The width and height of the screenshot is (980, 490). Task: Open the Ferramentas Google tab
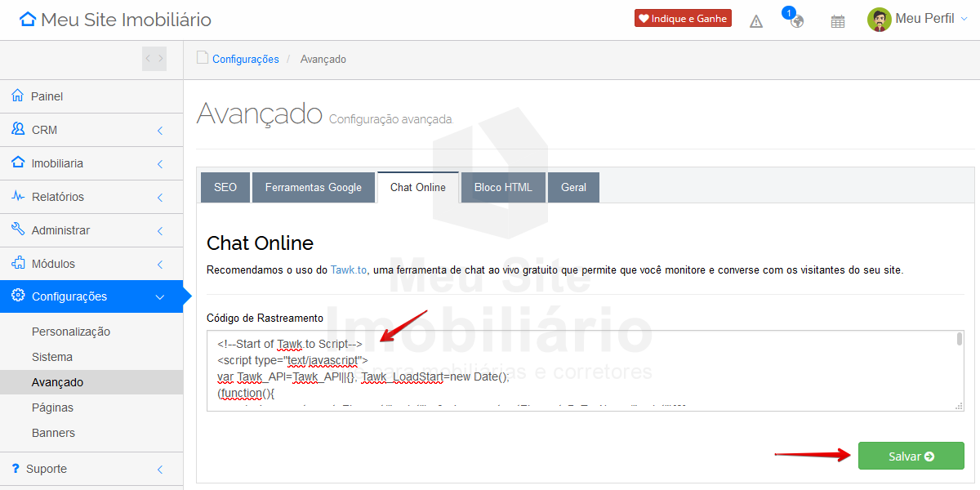(314, 187)
